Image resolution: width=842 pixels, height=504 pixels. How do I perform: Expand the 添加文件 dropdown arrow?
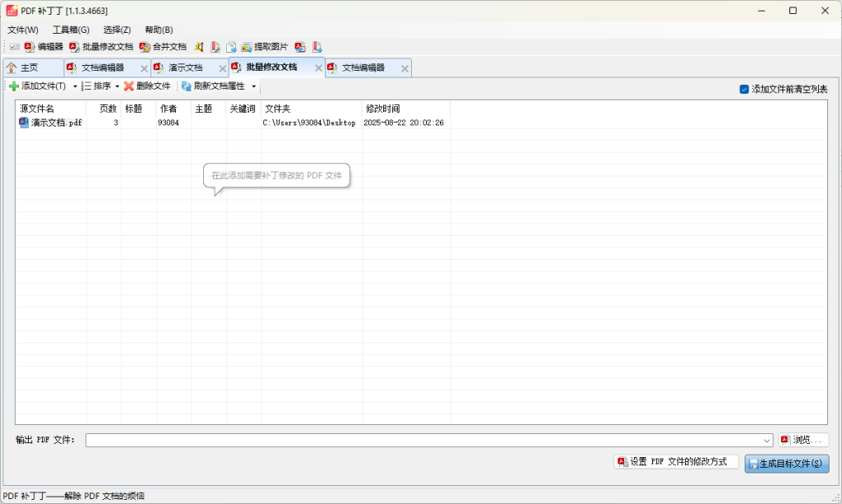pos(75,86)
